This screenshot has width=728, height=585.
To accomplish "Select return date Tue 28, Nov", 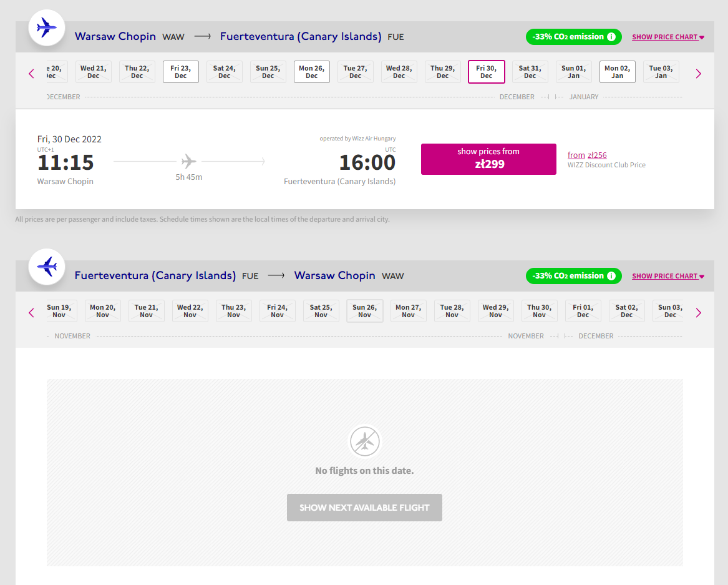I will pos(452,312).
